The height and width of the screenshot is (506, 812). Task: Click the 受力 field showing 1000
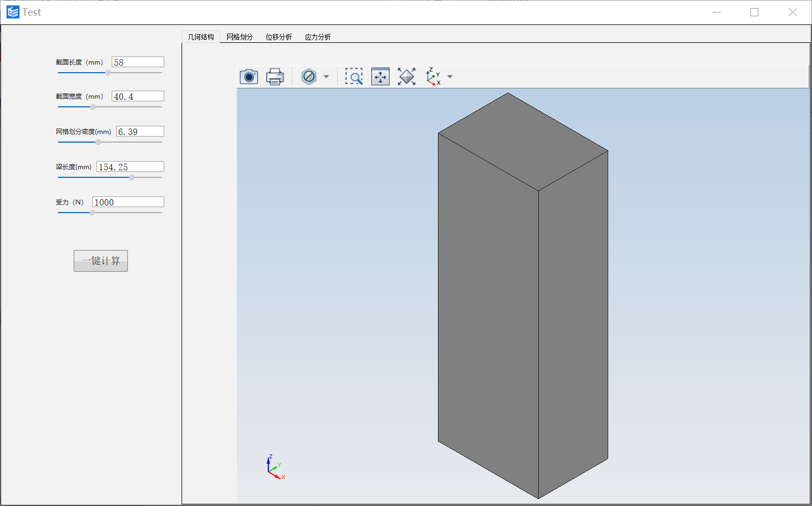coord(128,202)
